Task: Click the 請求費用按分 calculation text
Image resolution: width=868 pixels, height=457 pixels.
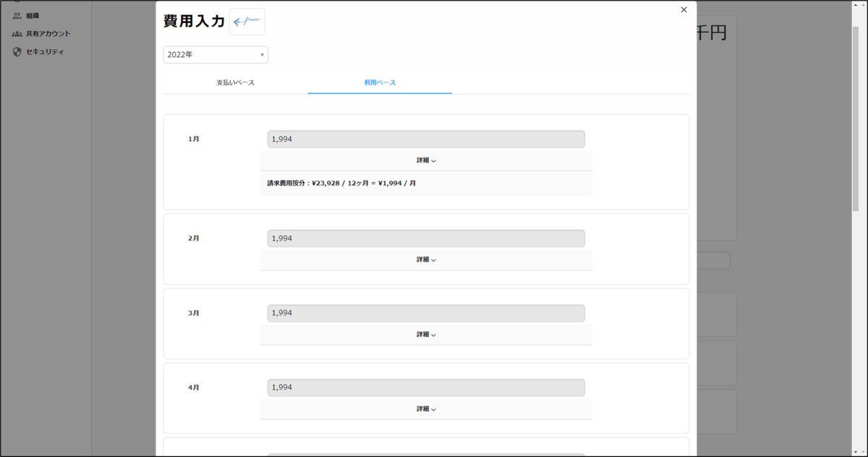Action: 341,183
